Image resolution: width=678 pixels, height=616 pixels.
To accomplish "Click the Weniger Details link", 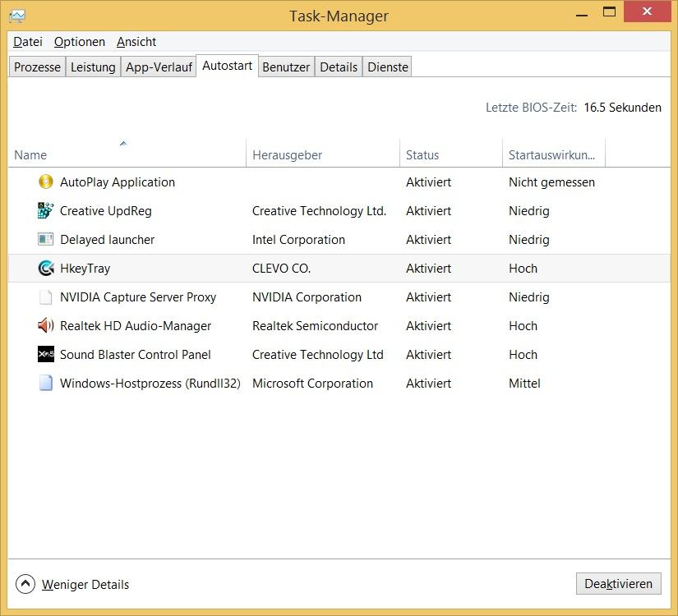I will click(85, 585).
